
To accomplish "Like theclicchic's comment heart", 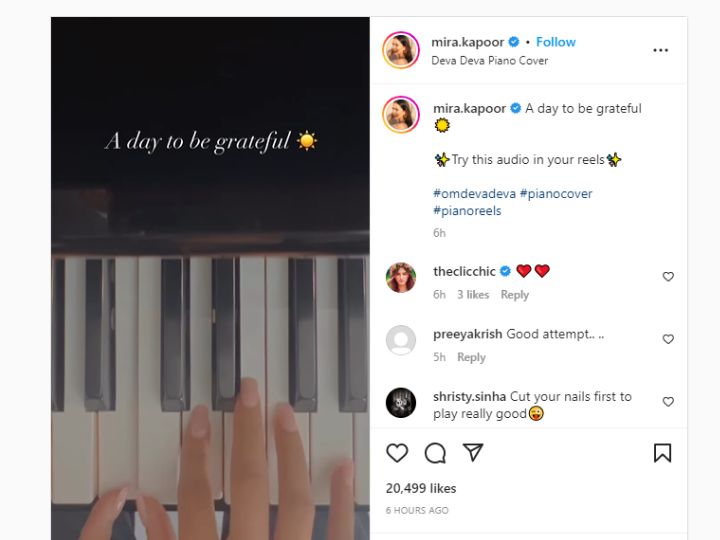I will pos(668,276).
